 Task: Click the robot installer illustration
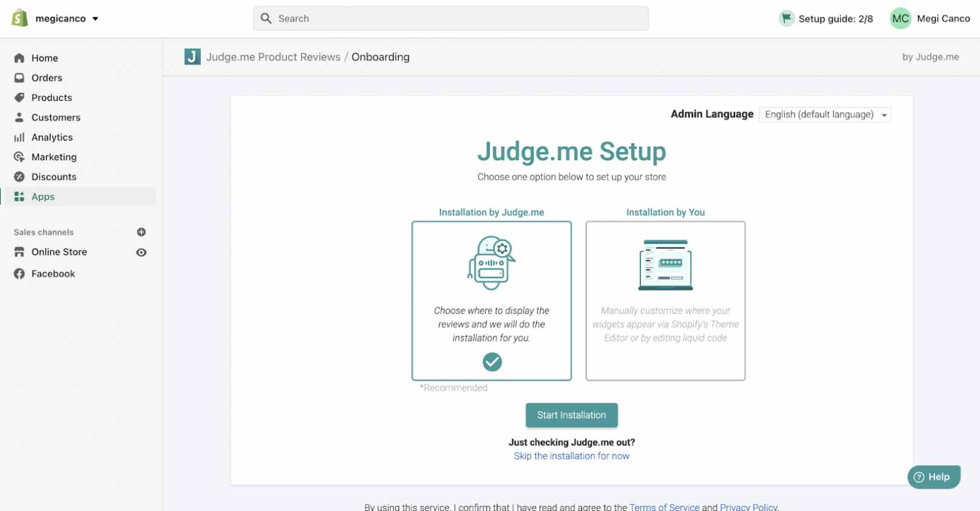(x=491, y=263)
